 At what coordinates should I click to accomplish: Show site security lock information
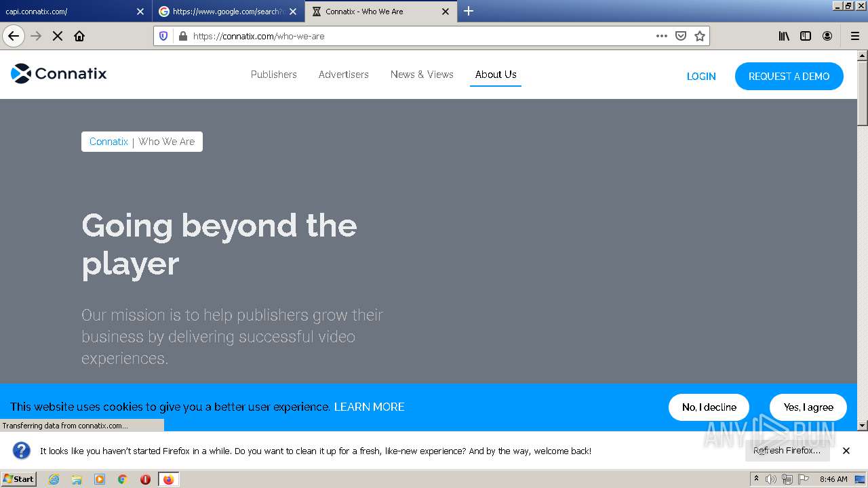(182, 36)
